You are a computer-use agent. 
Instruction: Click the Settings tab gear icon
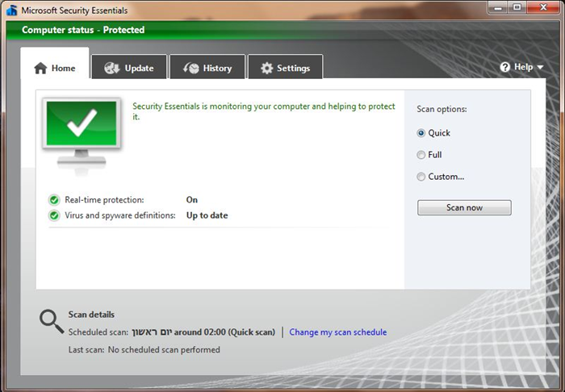267,68
